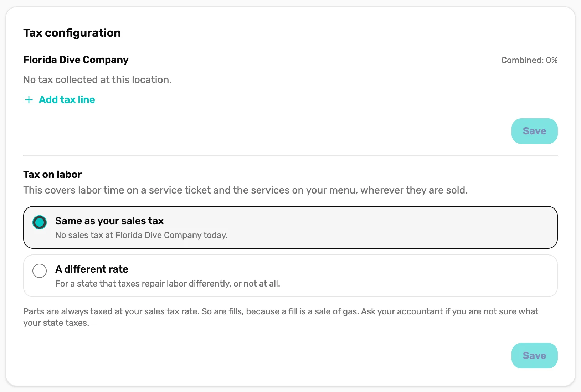Click the Parts are always taxed note

281,317
